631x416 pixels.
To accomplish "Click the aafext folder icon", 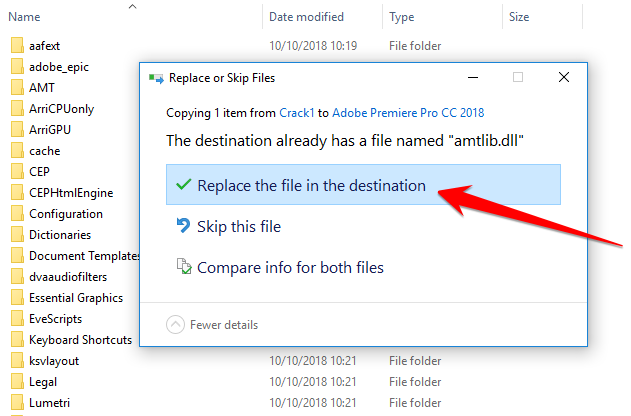I will coord(17,46).
